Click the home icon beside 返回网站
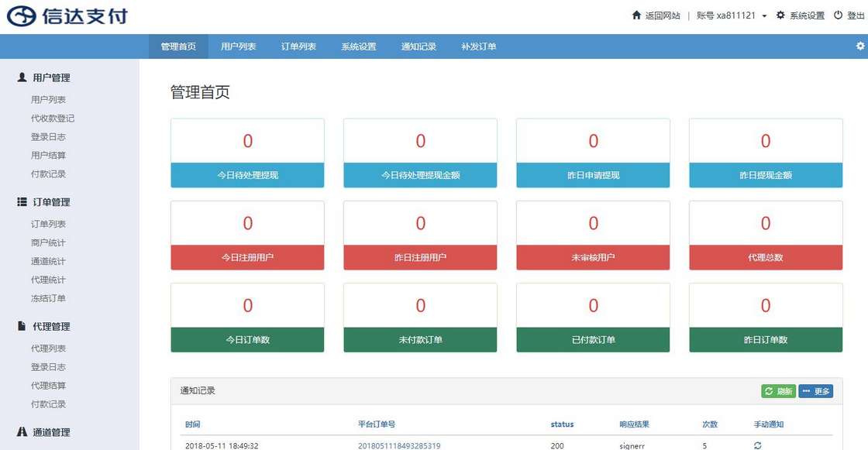This screenshot has height=450, width=868. click(x=636, y=15)
